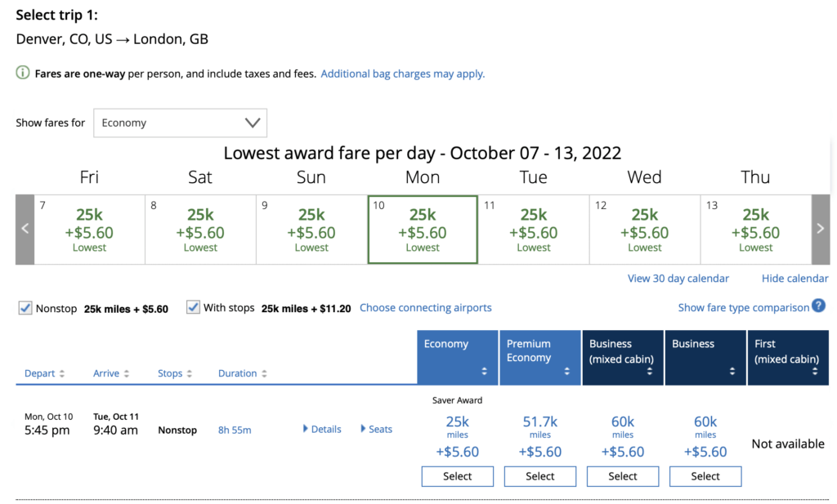This screenshot has height=504, width=837.
Task: Click the fare info circle icon
Action: point(23,74)
